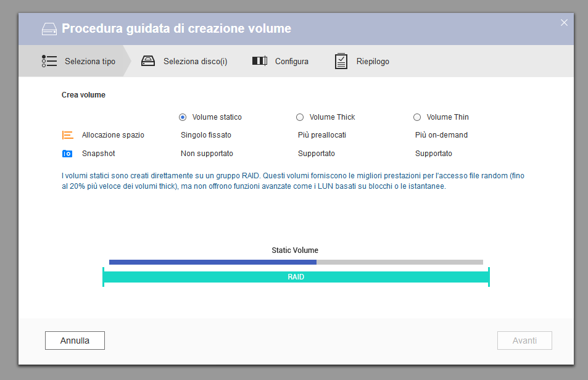Click the Riepilogo checklist icon
588x380 pixels.
[341, 61]
